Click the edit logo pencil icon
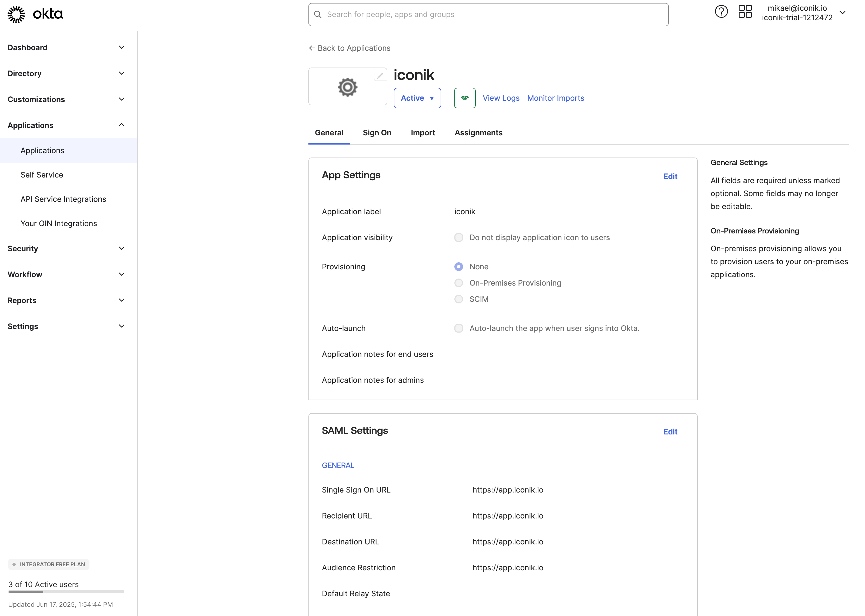This screenshot has width=865, height=616. click(380, 75)
